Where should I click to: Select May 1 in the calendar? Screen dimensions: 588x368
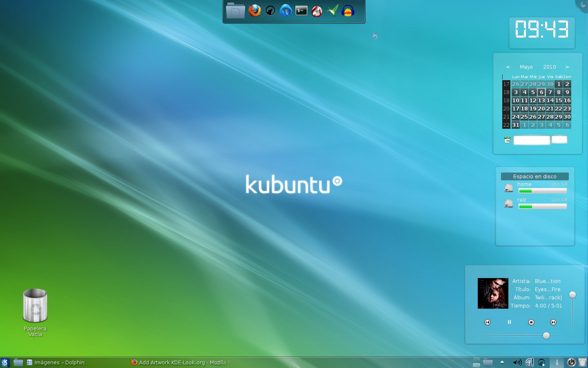[x=559, y=84]
